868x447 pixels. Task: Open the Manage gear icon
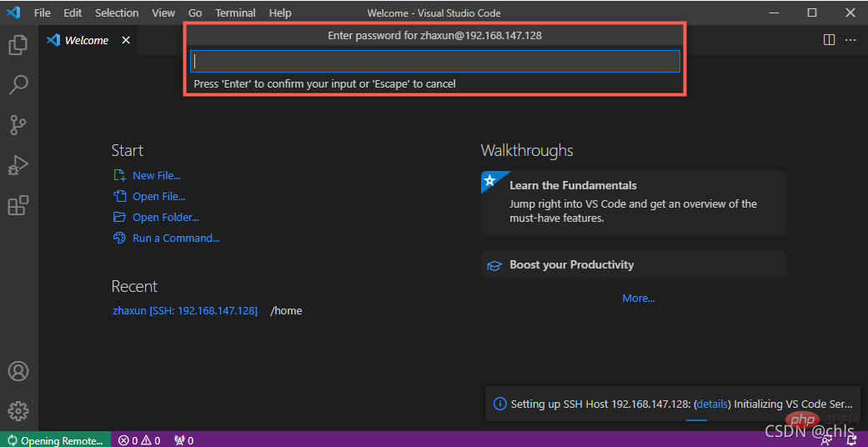(x=18, y=410)
